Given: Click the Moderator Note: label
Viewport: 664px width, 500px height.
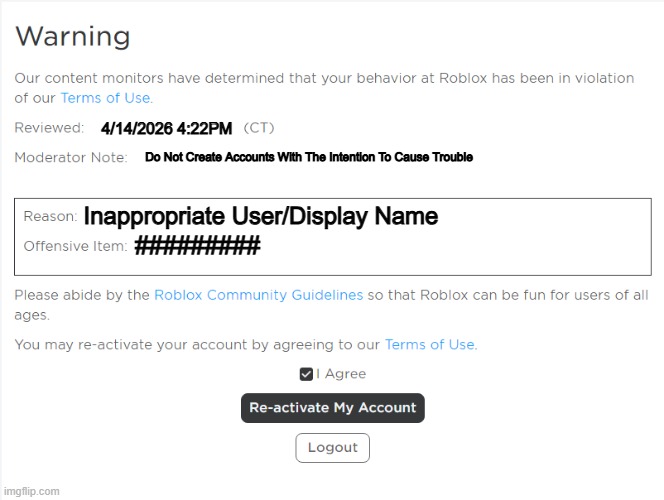Looking at the screenshot, I should (71, 157).
